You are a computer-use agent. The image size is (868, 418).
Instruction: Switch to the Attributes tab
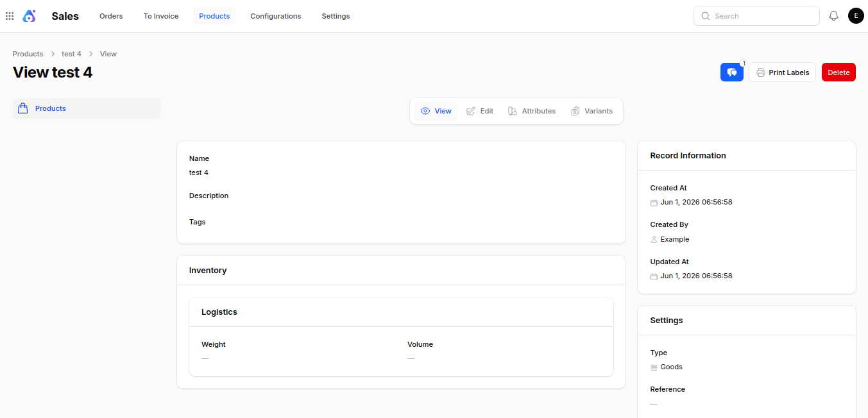(x=532, y=111)
